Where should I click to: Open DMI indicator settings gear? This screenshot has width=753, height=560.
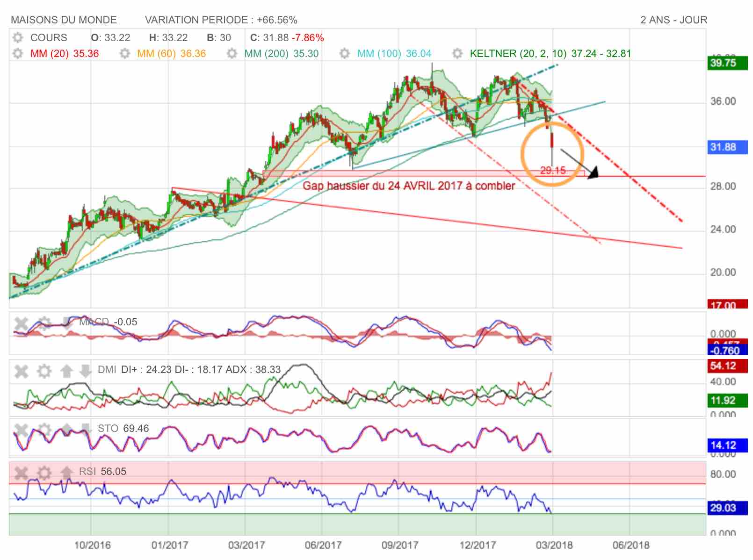(44, 371)
